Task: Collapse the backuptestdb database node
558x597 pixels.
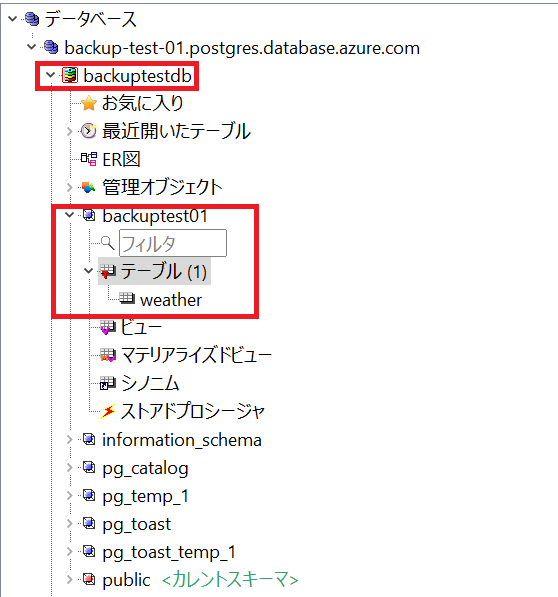Action: tap(50, 75)
